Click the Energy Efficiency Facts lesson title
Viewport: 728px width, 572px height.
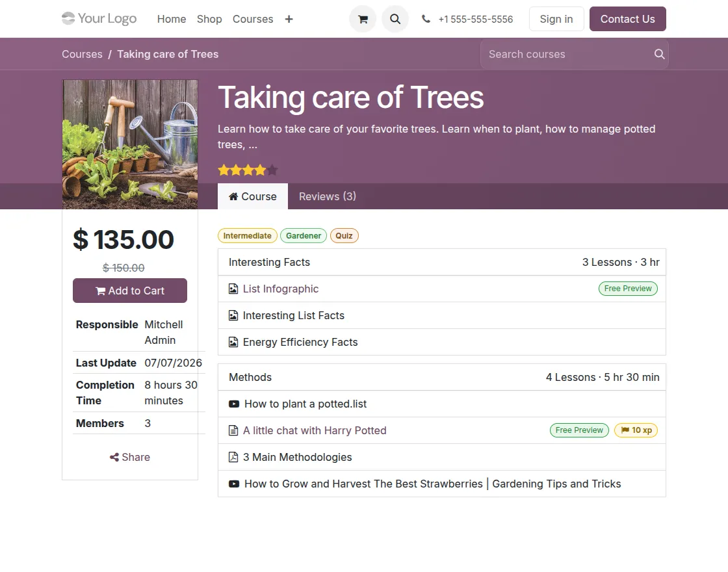pyautogui.click(x=300, y=342)
